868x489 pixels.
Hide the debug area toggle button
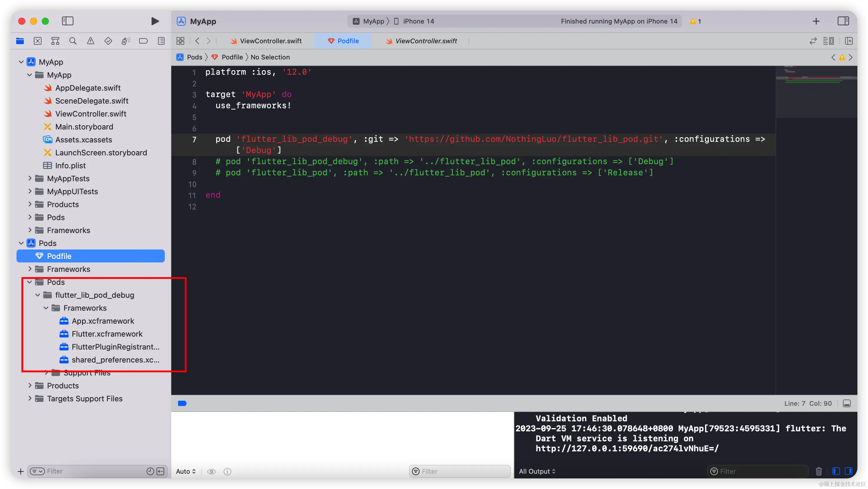pos(847,403)
